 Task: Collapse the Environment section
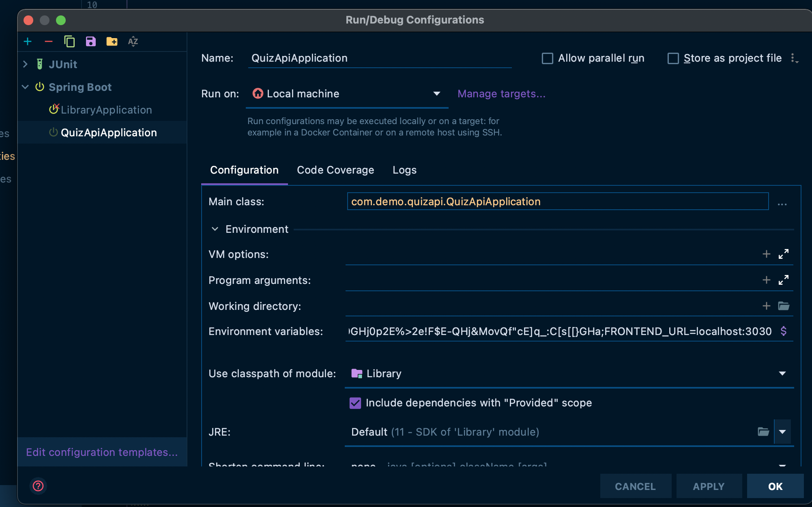coord(215,229)
